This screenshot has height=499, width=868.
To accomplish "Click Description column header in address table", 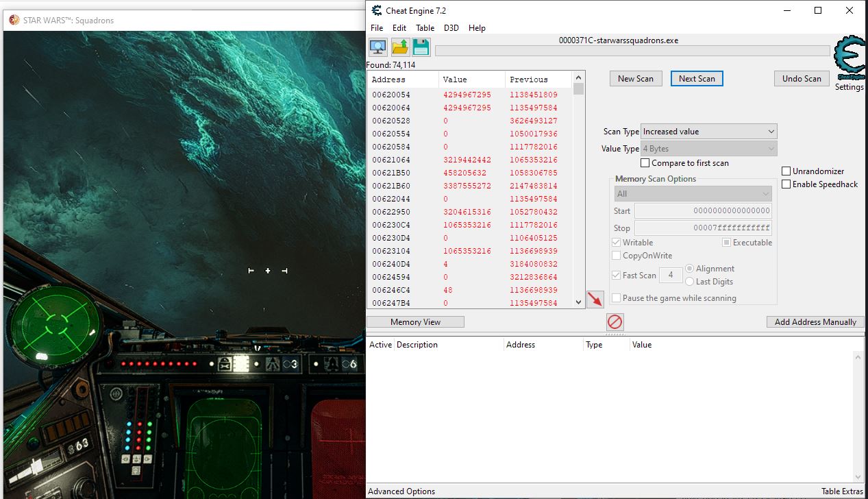I will pyautogui.click(x=449, y=345).
